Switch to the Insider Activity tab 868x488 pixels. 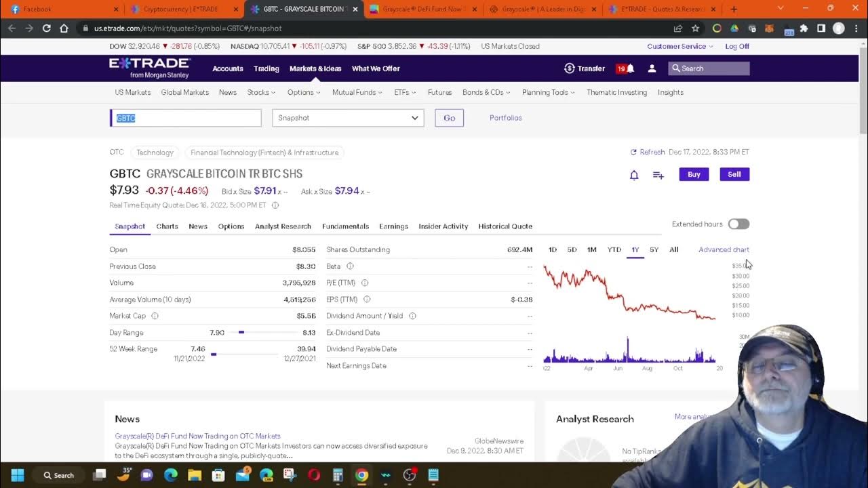coord(443,226)
